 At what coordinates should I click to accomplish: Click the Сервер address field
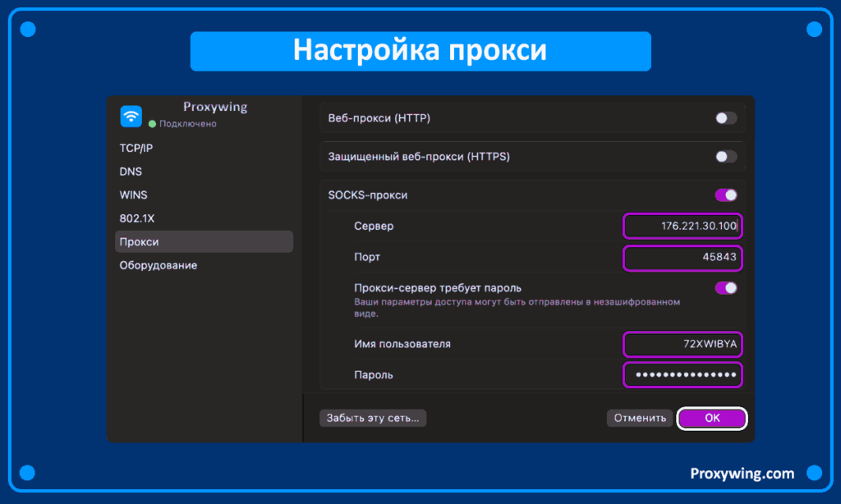(682, 226)
